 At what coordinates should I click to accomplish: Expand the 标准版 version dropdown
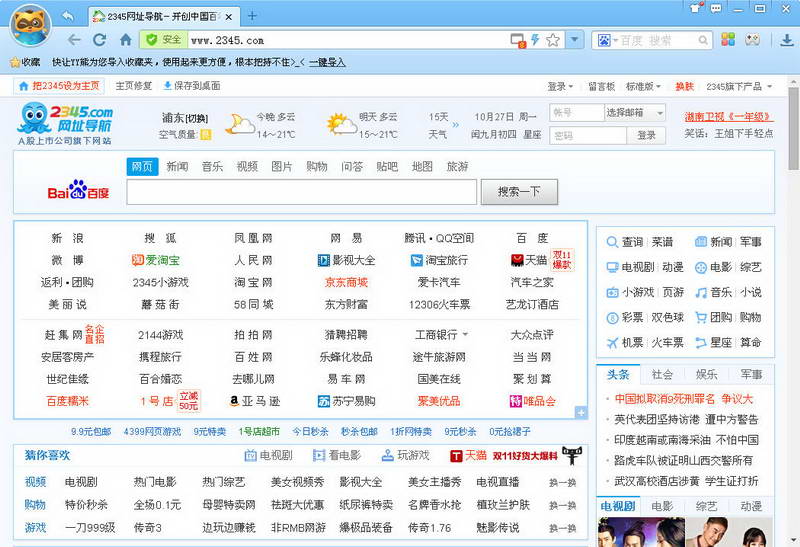[643, 87]
